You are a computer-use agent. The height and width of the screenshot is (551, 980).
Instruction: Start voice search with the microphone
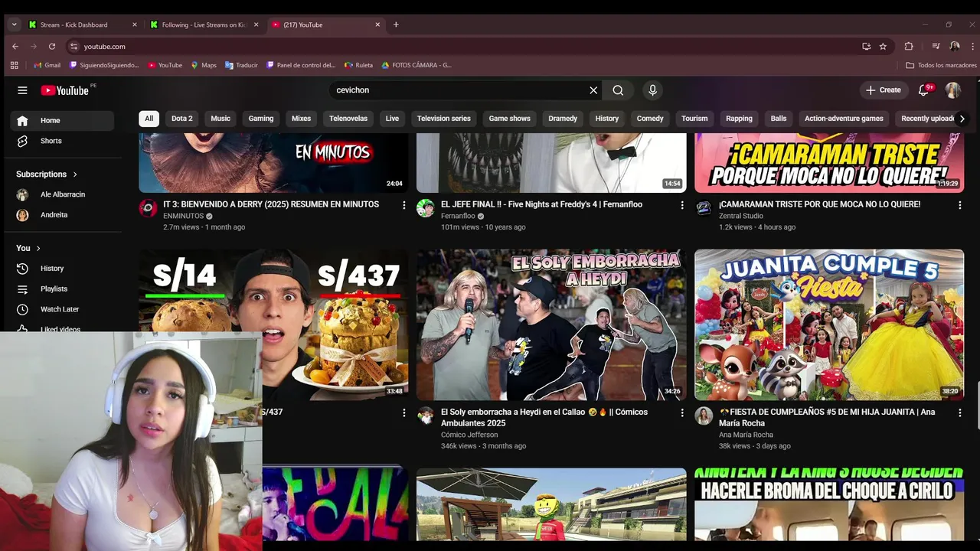(x=652, y=90)
